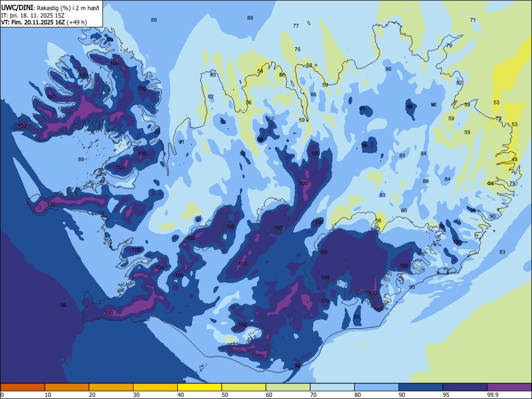Click the dark blue 90–95 legend swatch
The width and height of the screenshot is (532, 399).
pyautogui.click(x=421, y=387)
